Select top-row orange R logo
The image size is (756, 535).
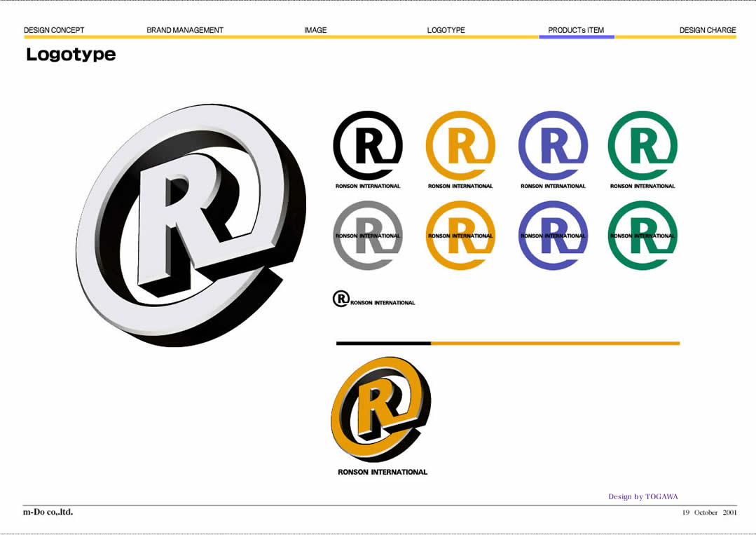click(460, 147)
